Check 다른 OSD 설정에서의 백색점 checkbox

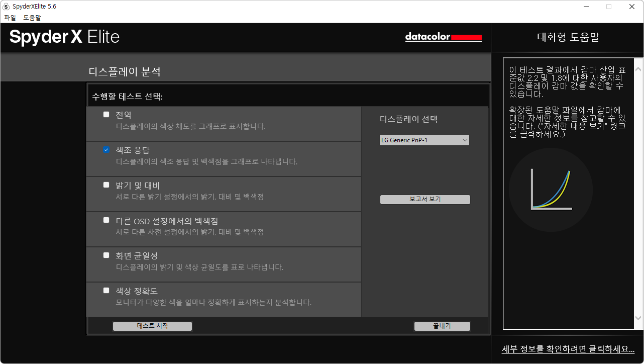pos(106,220)
